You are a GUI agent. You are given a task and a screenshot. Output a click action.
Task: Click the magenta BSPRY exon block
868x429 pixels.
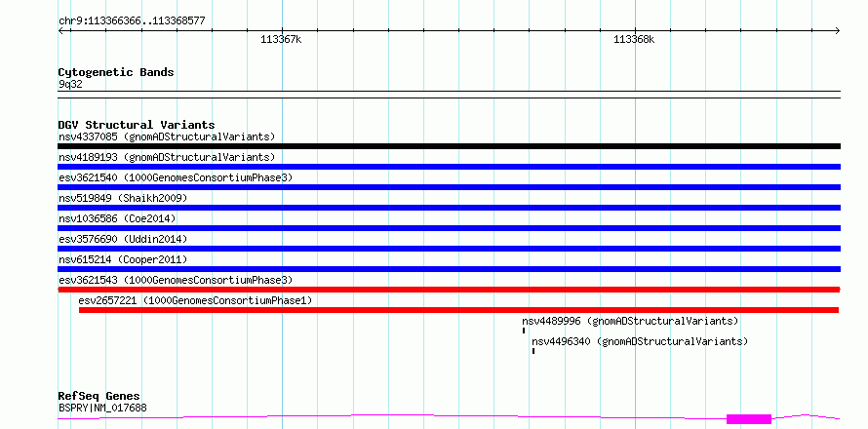pyautogui.click(x=749, y=419)
